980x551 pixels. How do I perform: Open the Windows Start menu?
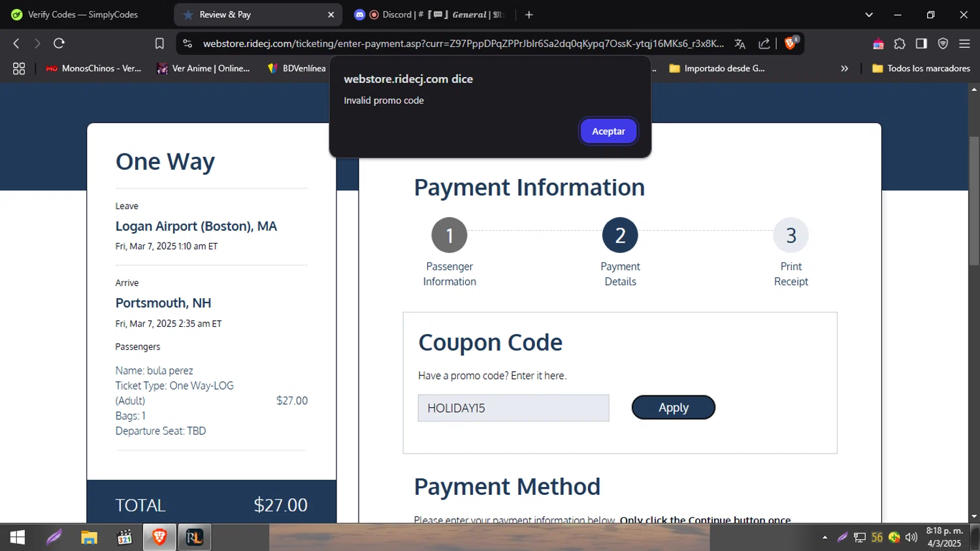pos(18,537)
